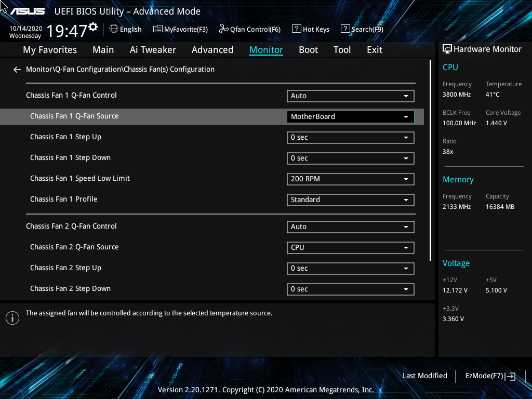Image resolution: width=532 pixels, height=399 pixels.
Task: Open the Tool tab
Action: pyautogui.click(x=342, y=50)
